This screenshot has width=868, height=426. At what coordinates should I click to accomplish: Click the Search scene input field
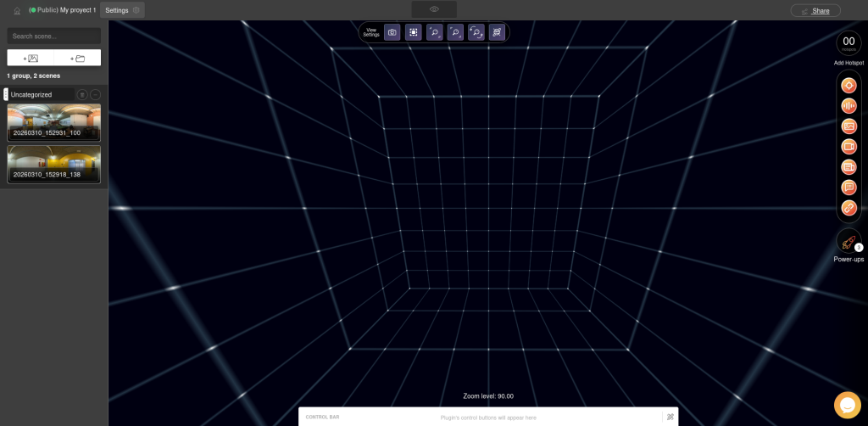(53, 36)
